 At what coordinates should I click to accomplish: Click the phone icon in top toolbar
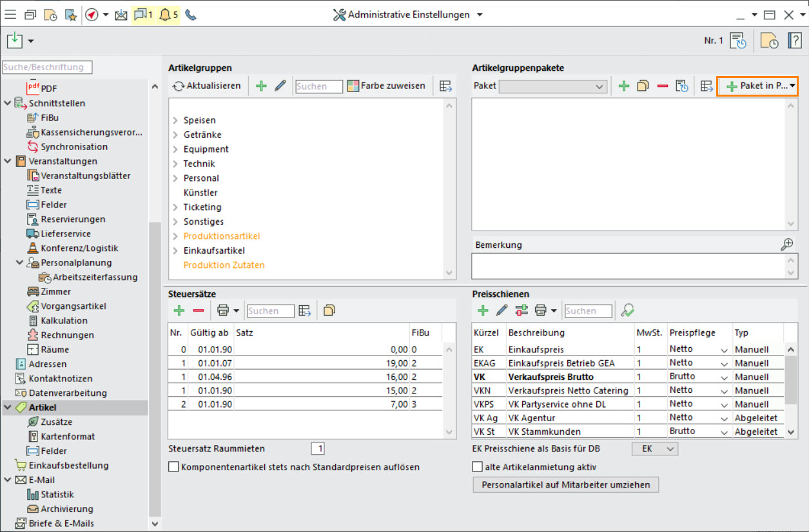click(190, 15)
